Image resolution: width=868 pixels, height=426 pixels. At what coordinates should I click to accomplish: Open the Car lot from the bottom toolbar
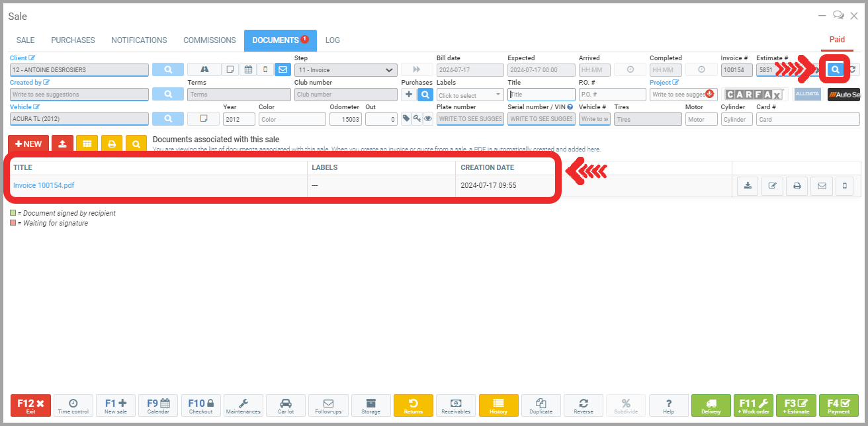pyautogui.click(x=286, y=405)
